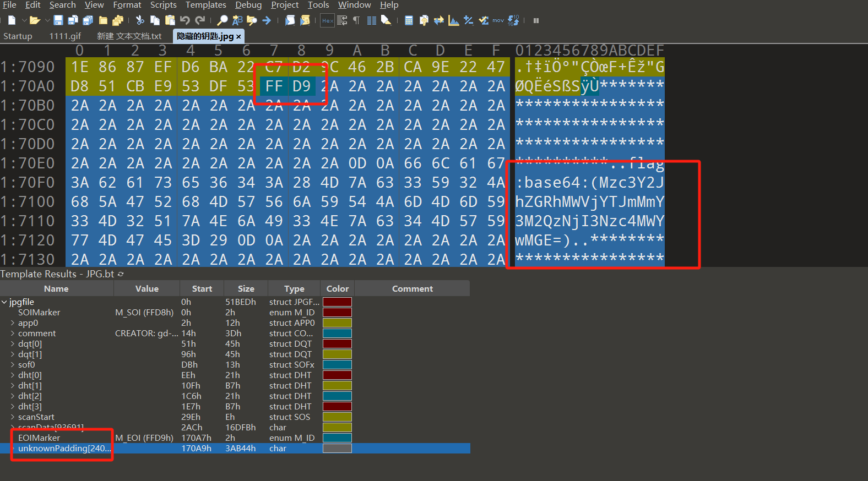This screenshot has height=481, width=868.
Task: Open the File menu
Action: coord(9,5)
